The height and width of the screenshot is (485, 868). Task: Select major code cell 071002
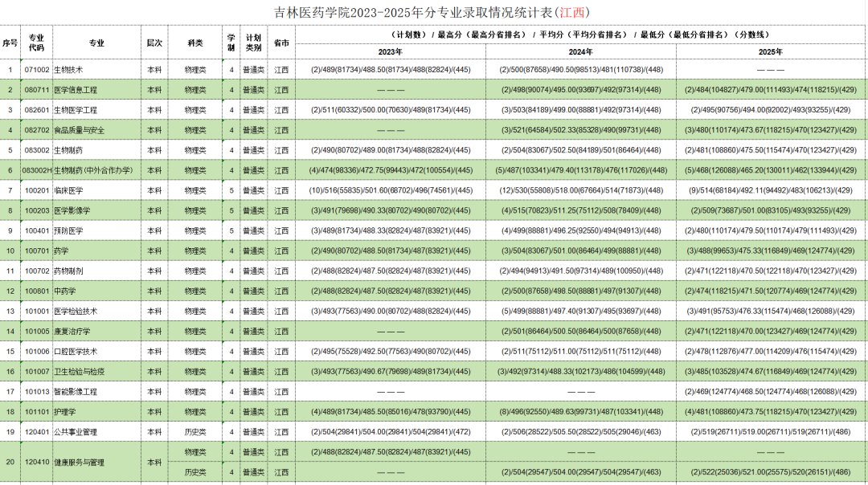click(x=36, y=70)
